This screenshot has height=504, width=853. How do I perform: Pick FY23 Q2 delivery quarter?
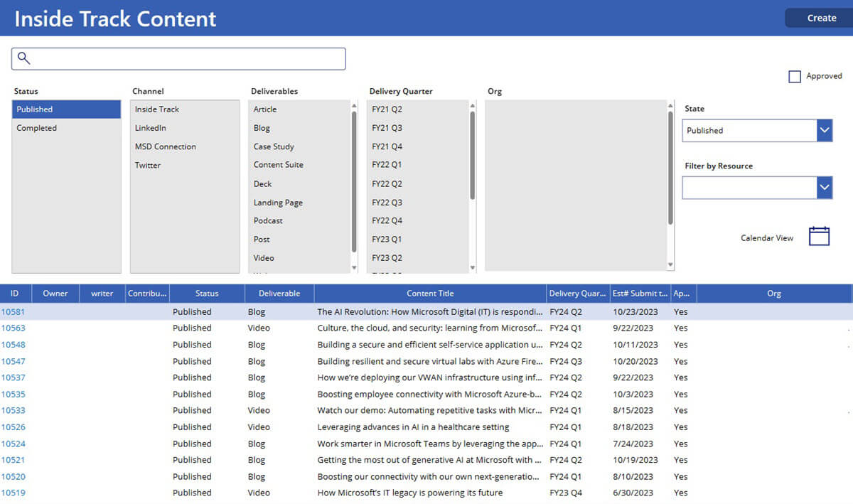418,258
